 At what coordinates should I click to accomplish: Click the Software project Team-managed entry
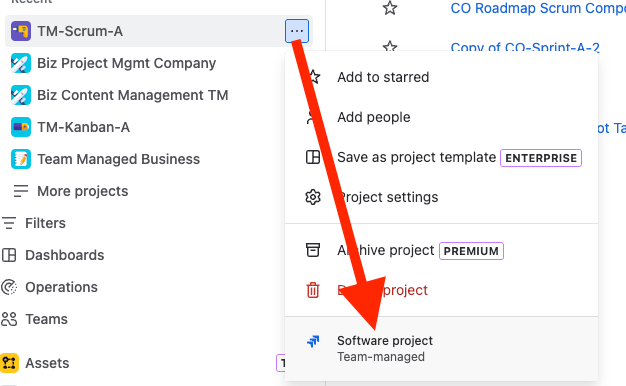(x=442, y=348)
